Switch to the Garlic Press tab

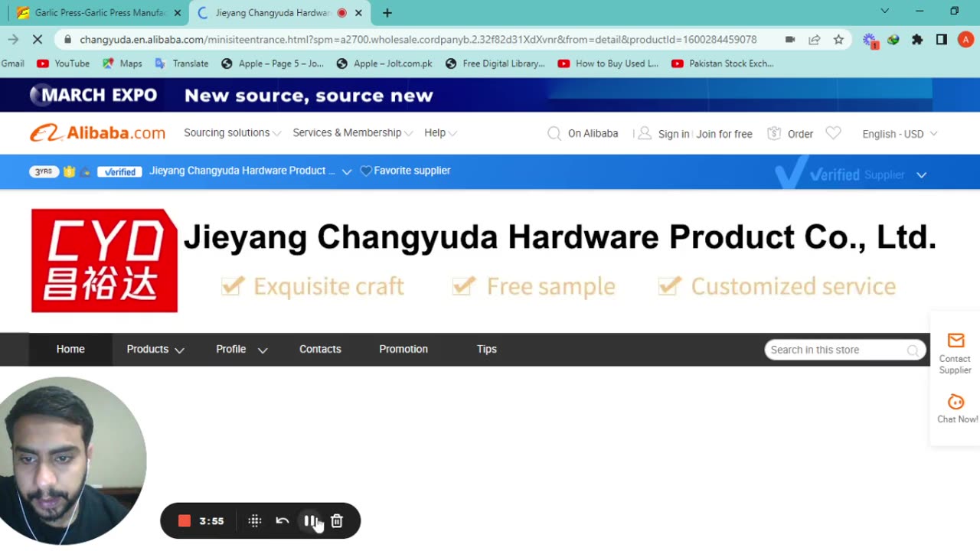pos(99,13)
